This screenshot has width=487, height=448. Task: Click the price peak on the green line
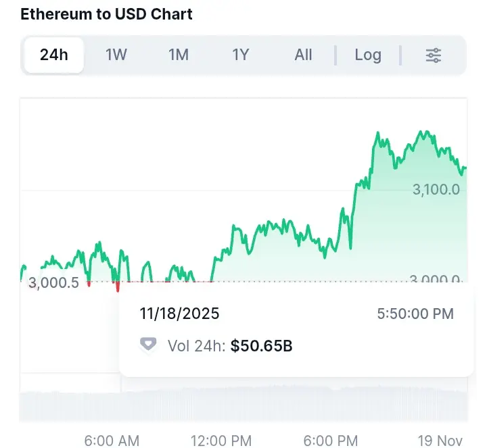click(377, 134)
